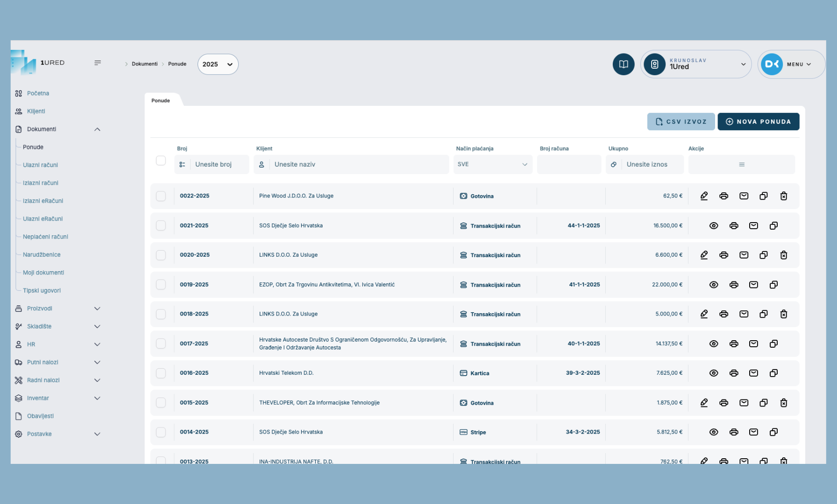
Task: Send offer 0020-2025 by email icon
Action: [x=744, y=255]
